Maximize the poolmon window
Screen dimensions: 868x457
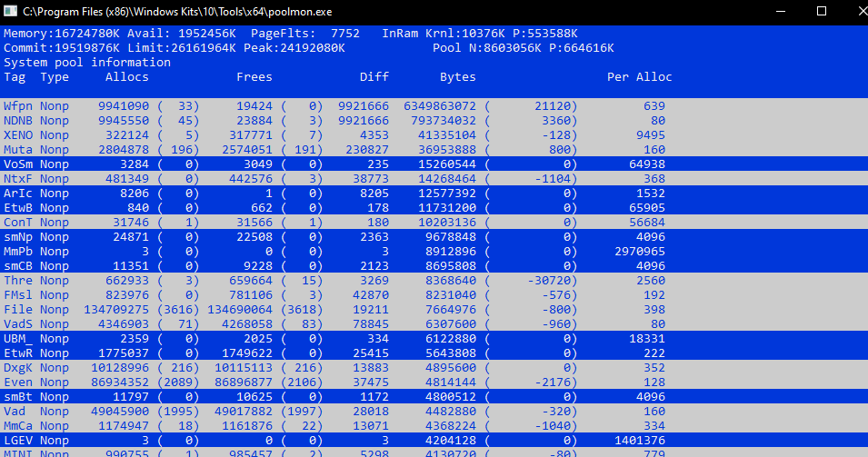[x=822, y=11]
